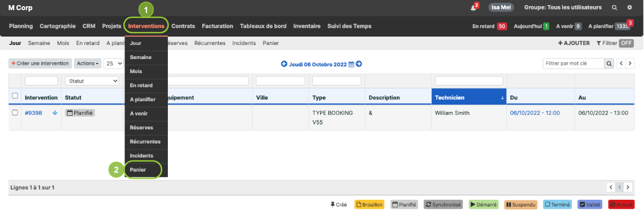Click the yellow Brouillon status legend
The height and width of the screenshot is (220, 644).
click(x=369, y=204)
